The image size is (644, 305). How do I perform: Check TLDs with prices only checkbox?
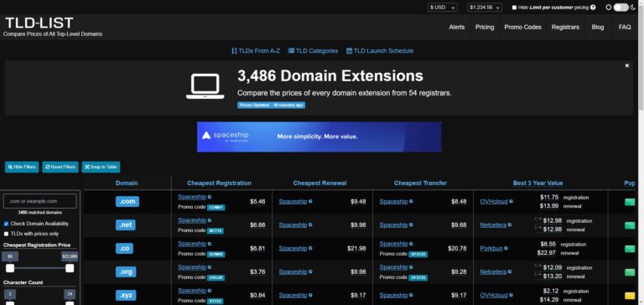pyautogui.click(x=6, y=234)
